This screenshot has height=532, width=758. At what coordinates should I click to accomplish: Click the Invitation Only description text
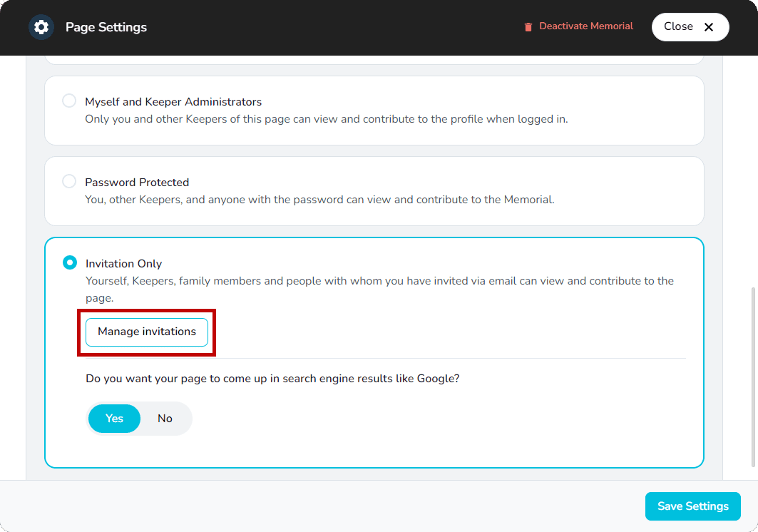tap(378, 289)
